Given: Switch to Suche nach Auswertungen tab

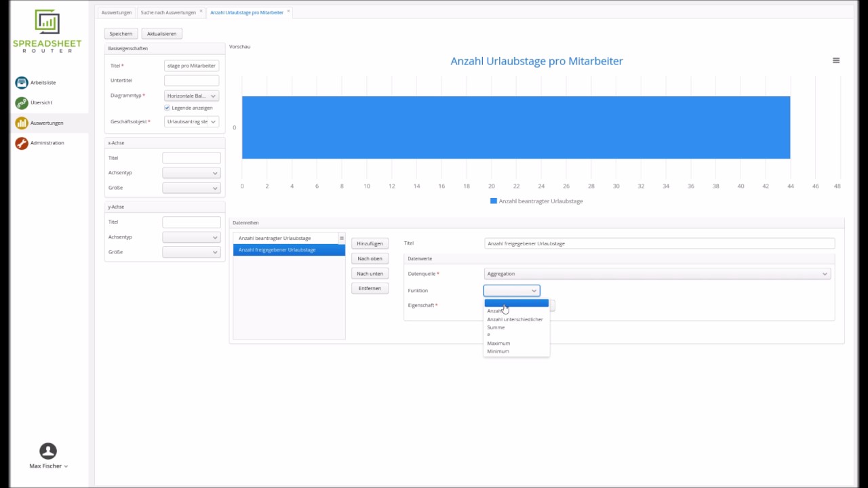Looking at the screenshot, I should pos(168,12).
